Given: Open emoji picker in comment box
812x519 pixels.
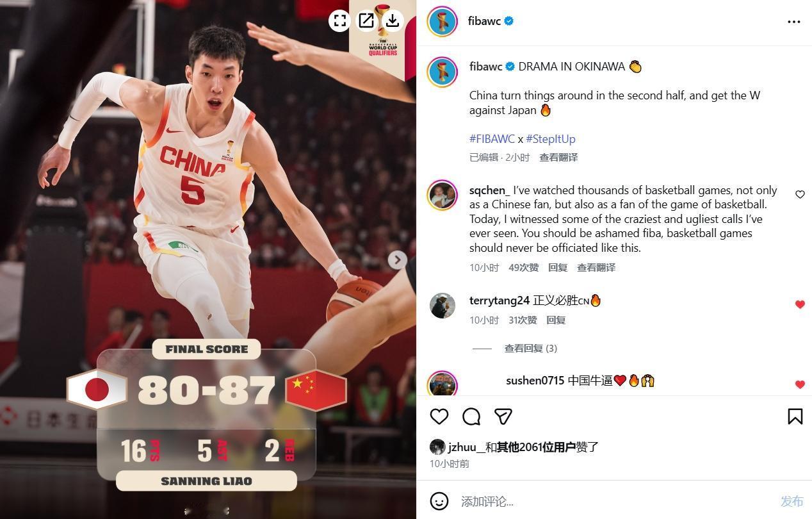Looking at the screenshot, I should coord(439,501).
